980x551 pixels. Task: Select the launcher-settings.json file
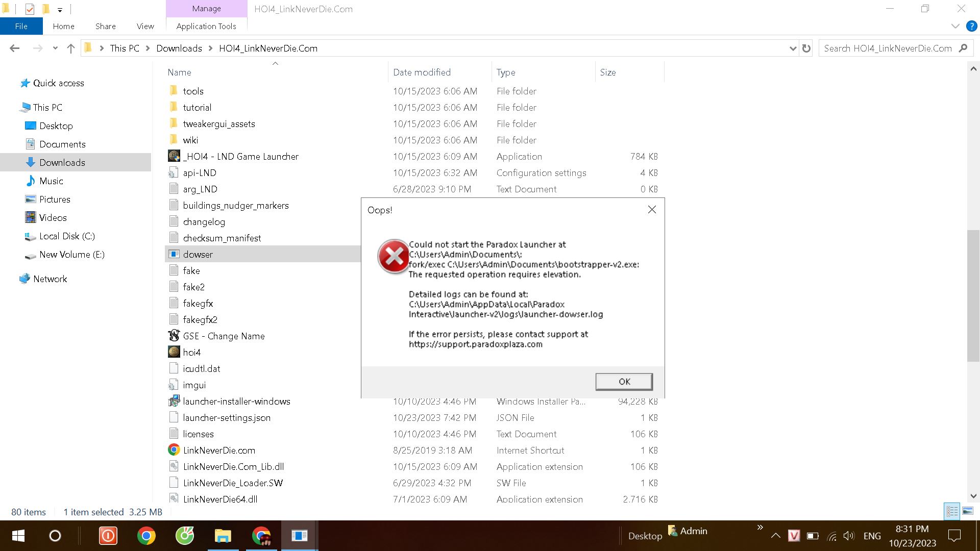(227, 418)
